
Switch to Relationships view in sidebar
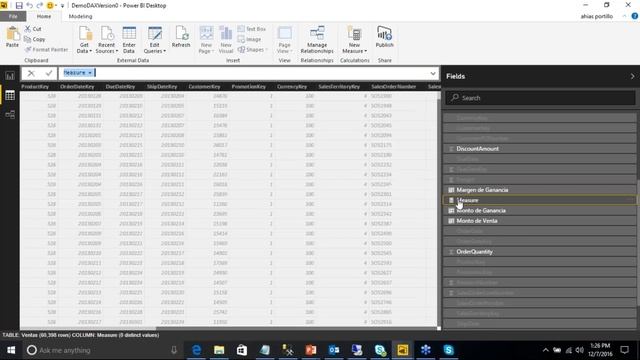click(10, 114)
